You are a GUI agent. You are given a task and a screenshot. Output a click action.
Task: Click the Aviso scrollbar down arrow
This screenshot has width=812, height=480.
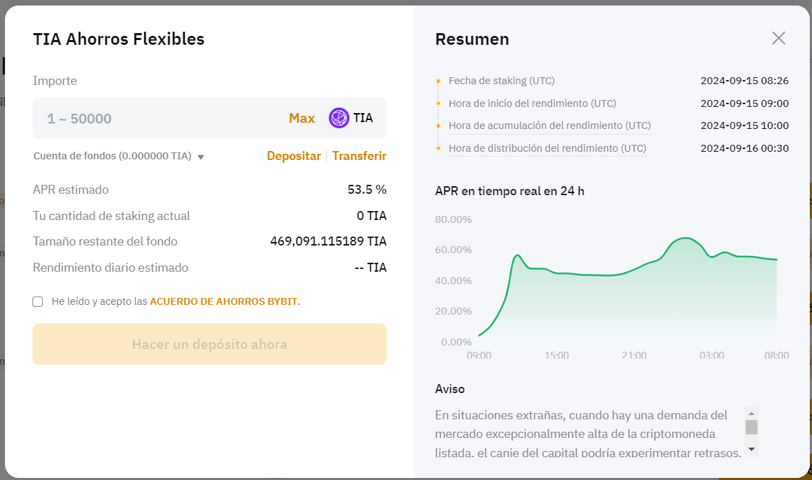[751, 449]
